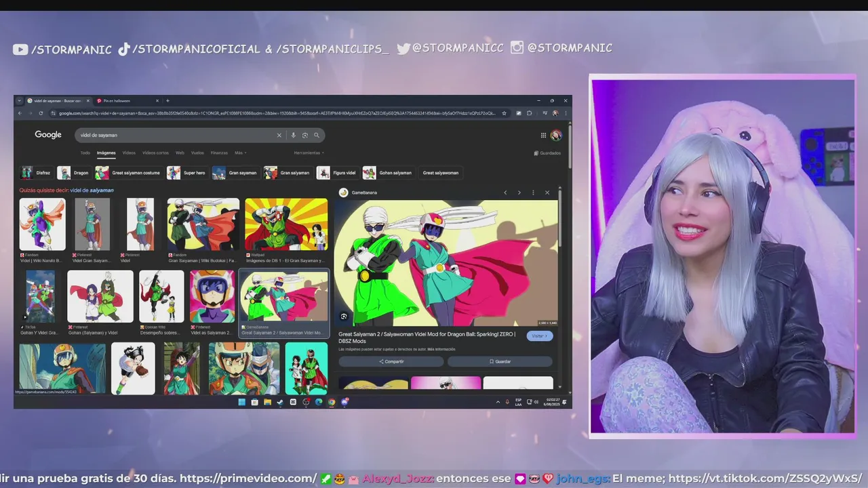
Task: Click the magnifying glass search icon
Action: (x=316, y=135)
